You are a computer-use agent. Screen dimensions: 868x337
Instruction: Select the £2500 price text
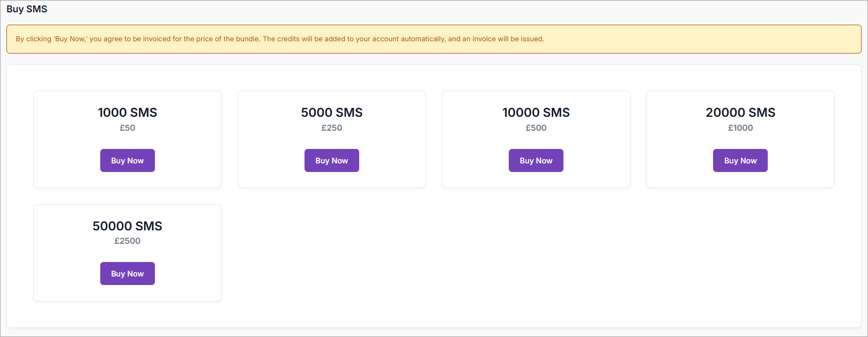point(127,241)
